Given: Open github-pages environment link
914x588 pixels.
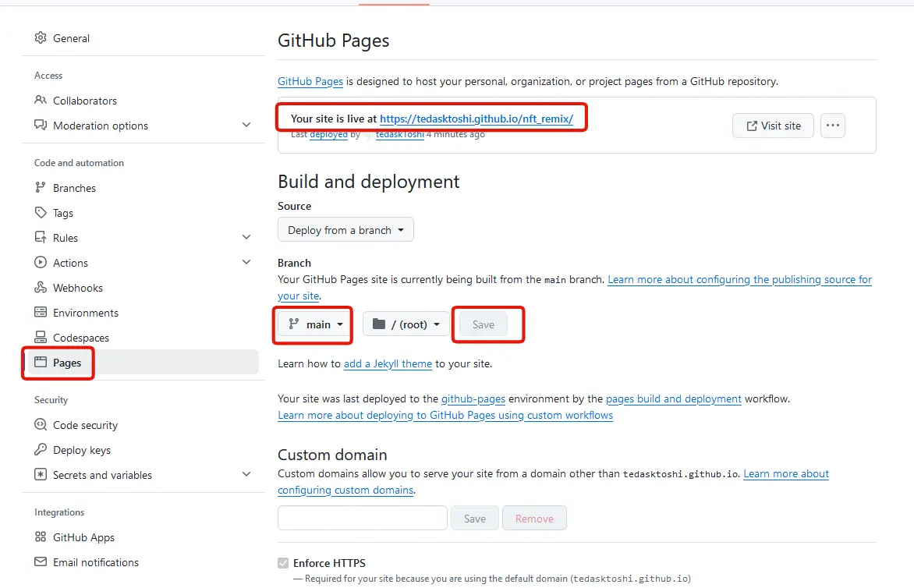Looking at the screenshot, I should point(473,398).
